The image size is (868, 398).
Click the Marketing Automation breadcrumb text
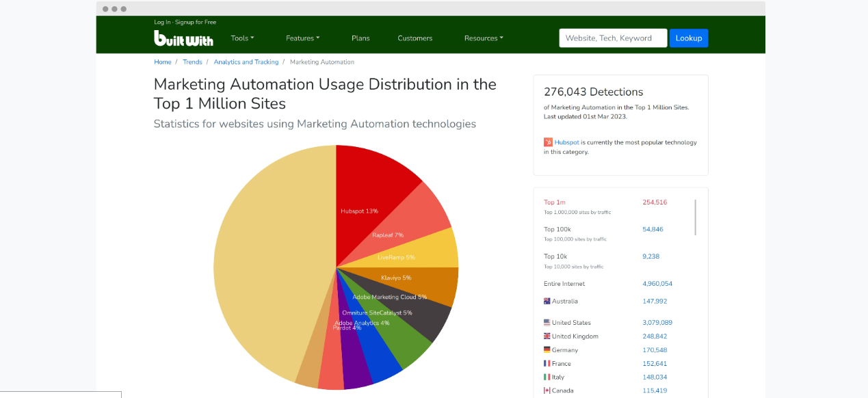pyautogui.click(x=322, y=62)
